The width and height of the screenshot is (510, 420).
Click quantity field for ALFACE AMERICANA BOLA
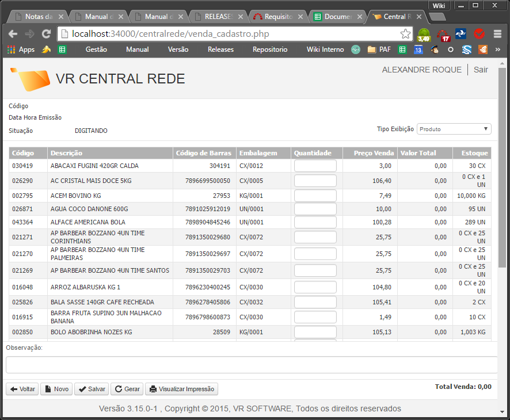[x=315, y=222]
